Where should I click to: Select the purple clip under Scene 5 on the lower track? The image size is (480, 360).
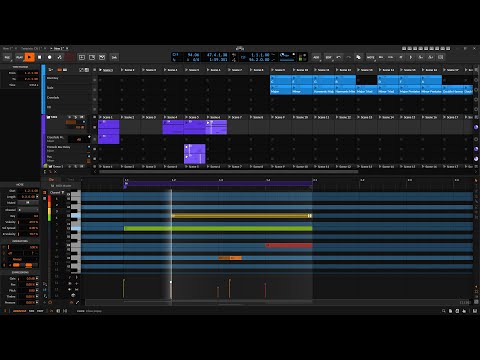point(195,154)
